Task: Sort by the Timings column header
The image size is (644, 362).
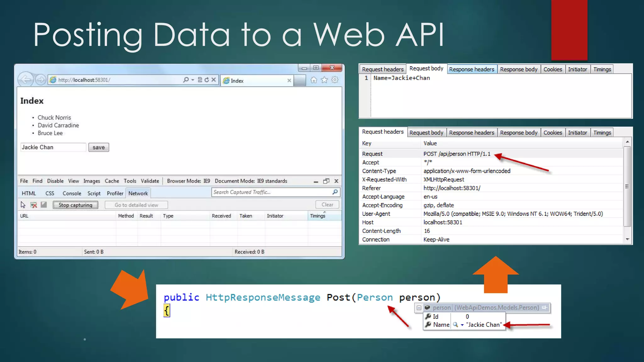Action: tap(324, 216)
